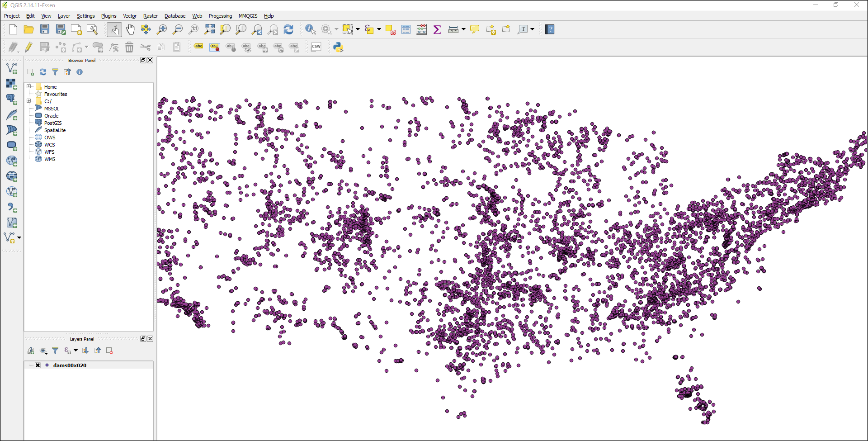
Task: Expand the C:/ drive tree node
Action: [x=29, y=101]
